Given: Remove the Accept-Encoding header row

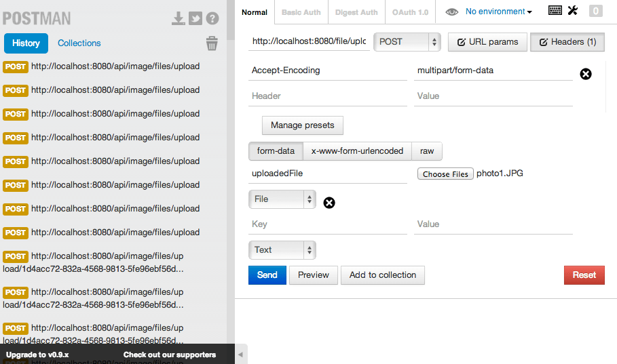Looking at the screenshot, I should click(586, 74).
